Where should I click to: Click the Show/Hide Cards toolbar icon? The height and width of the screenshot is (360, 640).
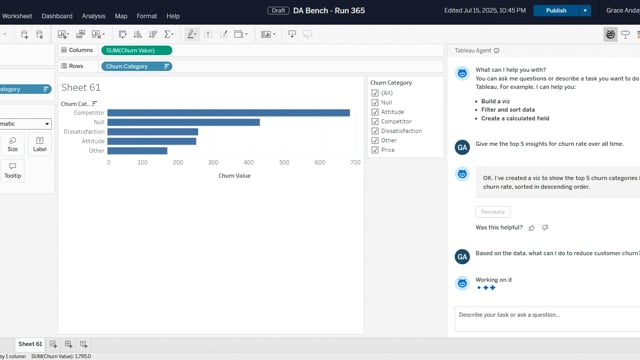pos(266,34)
